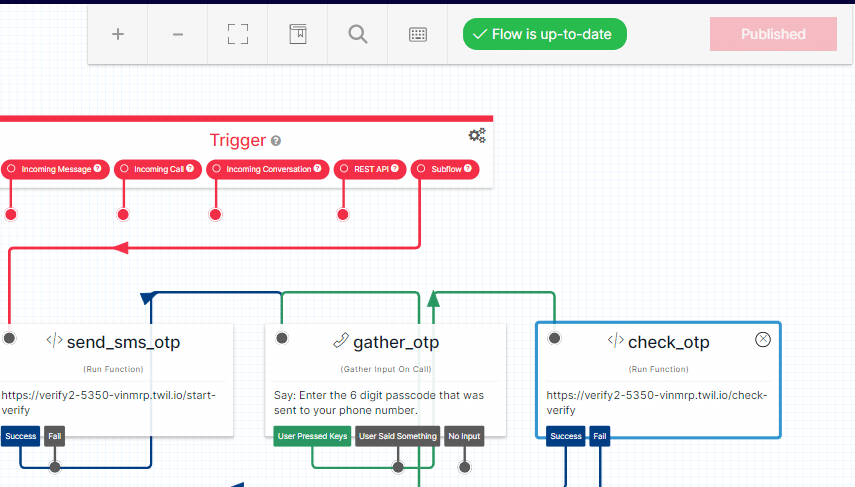Select the Incoming Call trigger
This screenshot has height=487, width=855.
click(158, 169)
